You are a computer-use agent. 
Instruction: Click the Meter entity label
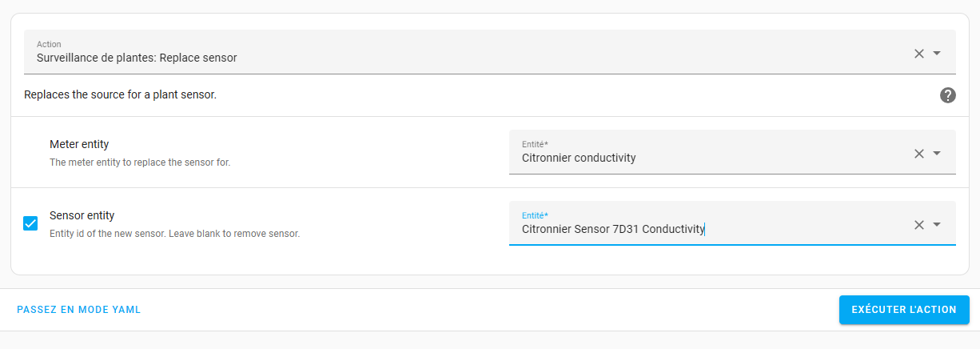click(x=79, y=144)
